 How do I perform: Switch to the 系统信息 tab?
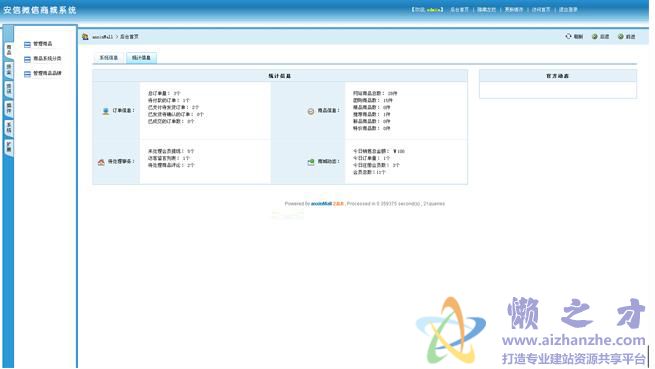point(109,58)
